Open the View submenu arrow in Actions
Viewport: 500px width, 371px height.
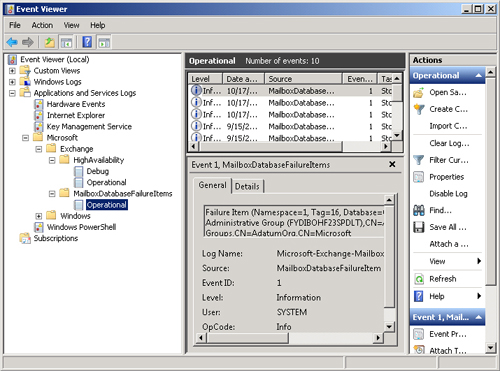pos(479,261)
